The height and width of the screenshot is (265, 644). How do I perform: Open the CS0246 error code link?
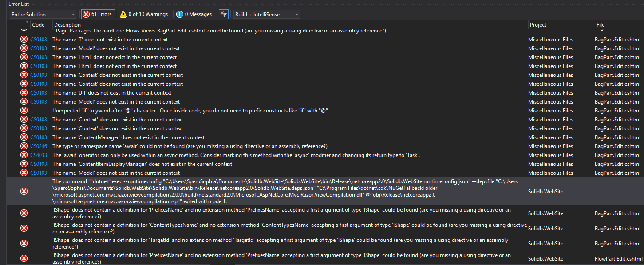(39, 146)
